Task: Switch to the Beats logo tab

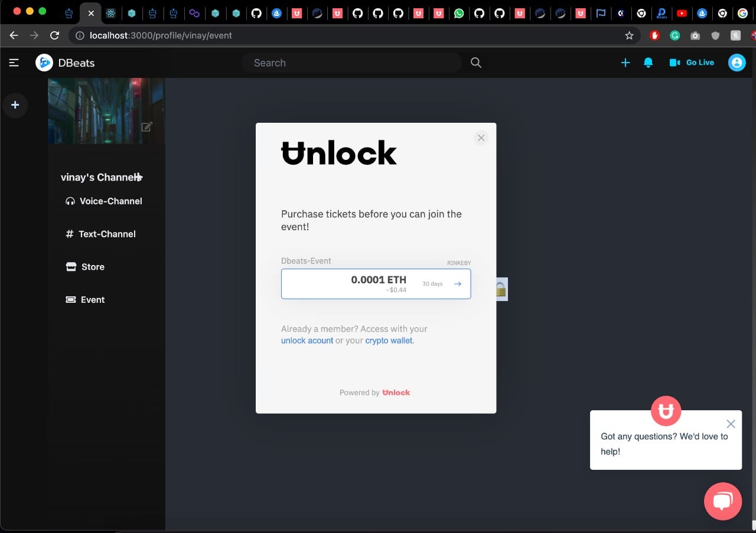Action: point(661,13)
